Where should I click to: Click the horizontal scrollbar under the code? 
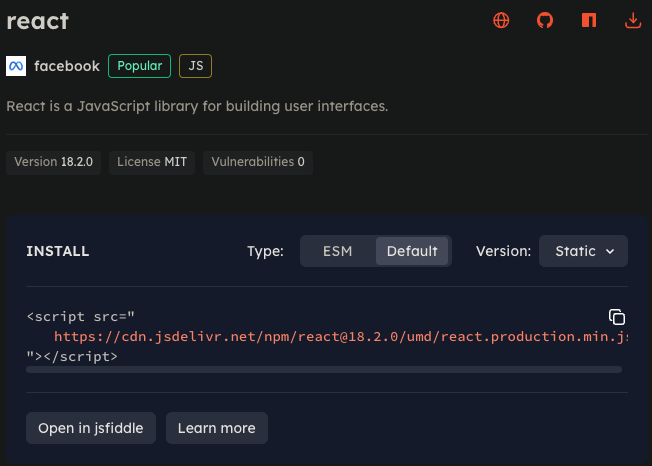(324, 370)
